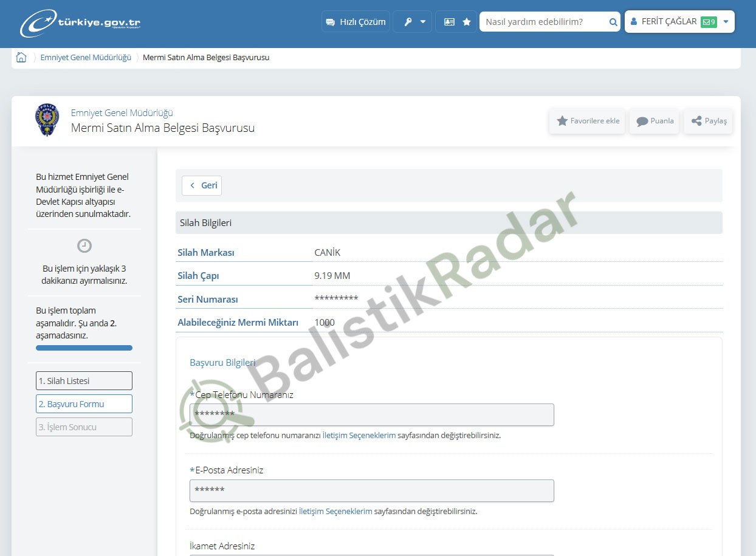The width and height of the screenshot is (756, 556).
Task: Click the Seri Numarası label
Action: click(208, 300)
